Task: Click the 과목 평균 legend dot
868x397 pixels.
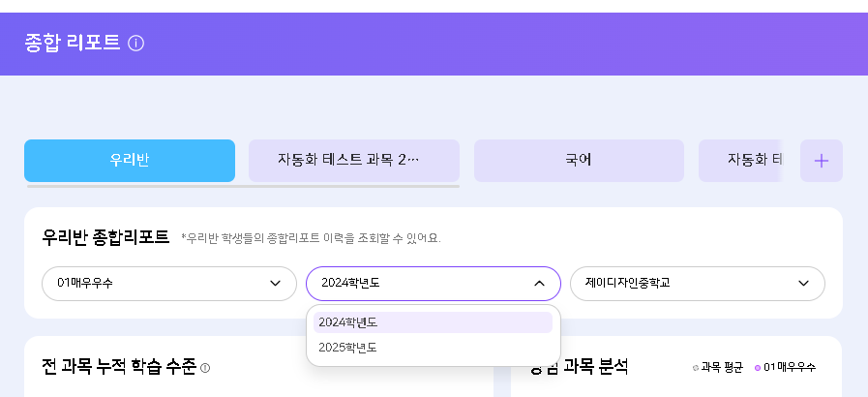Action: [696, 368]
